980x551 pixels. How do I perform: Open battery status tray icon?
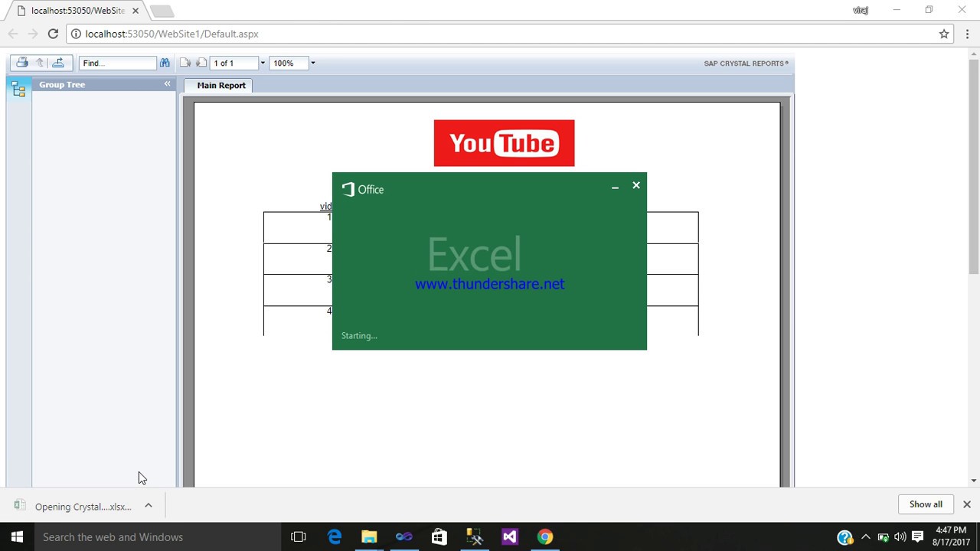coord(884,537)
